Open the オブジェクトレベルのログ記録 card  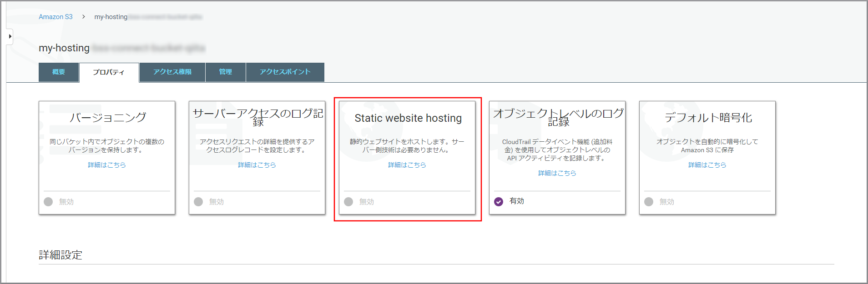557,158
